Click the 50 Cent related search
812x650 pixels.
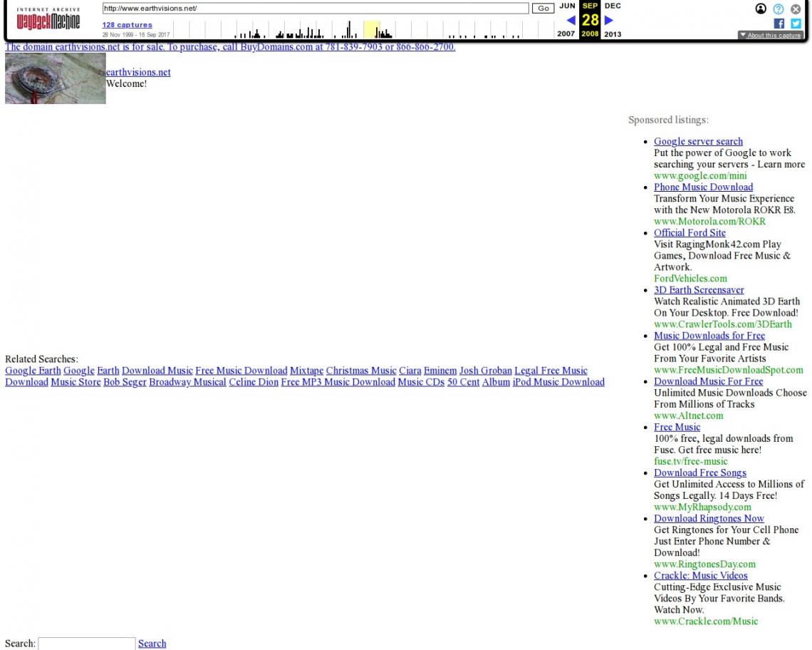click(463, 382)
